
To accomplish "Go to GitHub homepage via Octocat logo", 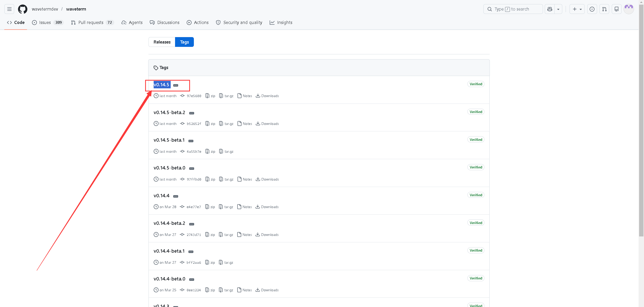I will tap(23, 9).
